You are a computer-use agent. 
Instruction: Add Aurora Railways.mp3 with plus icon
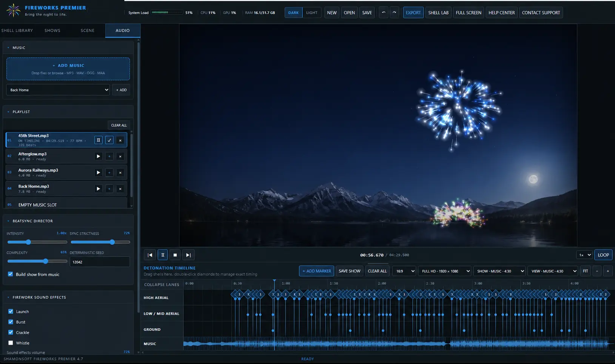pyautogui.click(x=109, y=172)
